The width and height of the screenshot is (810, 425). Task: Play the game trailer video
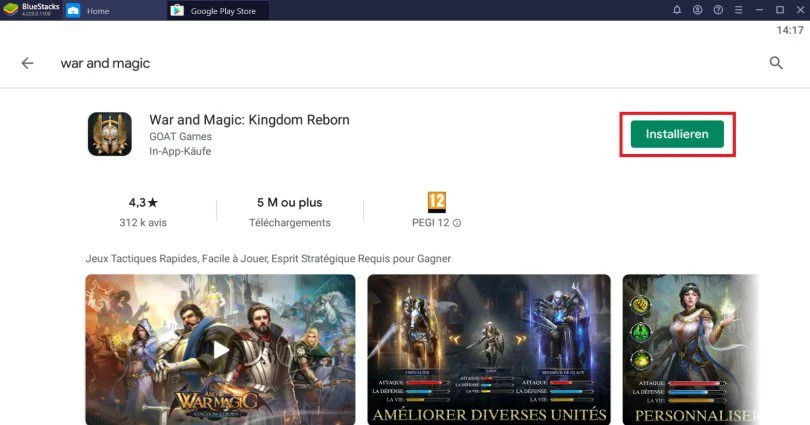[x=221, y=350]
